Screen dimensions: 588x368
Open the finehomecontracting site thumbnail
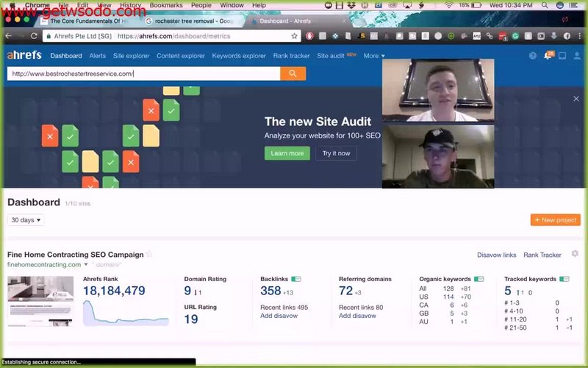click(x=40, y=301)
